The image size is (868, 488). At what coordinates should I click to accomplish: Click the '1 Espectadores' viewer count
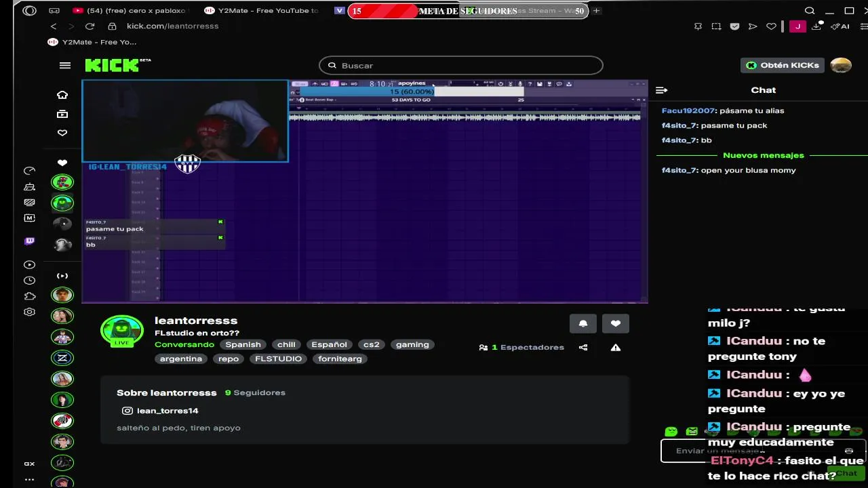pyautogui.click(x=521, y=348)
